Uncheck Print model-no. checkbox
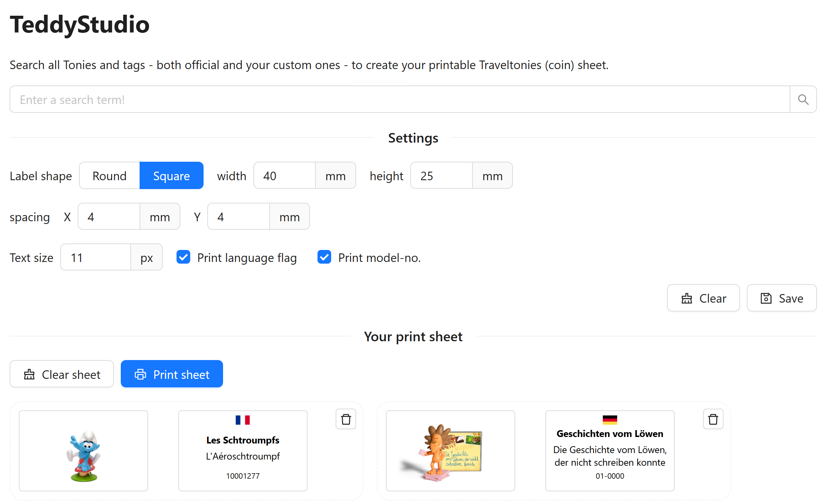The height and width of the screenshot is (504, 831). point(324,257)
